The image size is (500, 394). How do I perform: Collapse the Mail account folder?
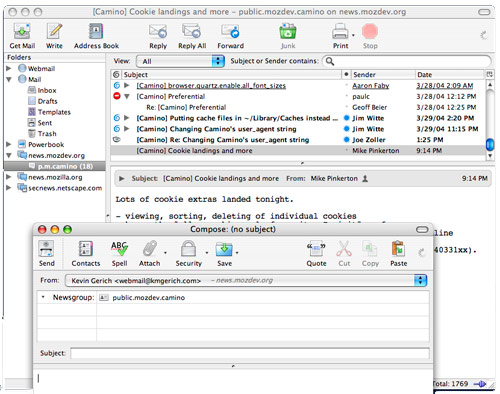coord(9,80)
